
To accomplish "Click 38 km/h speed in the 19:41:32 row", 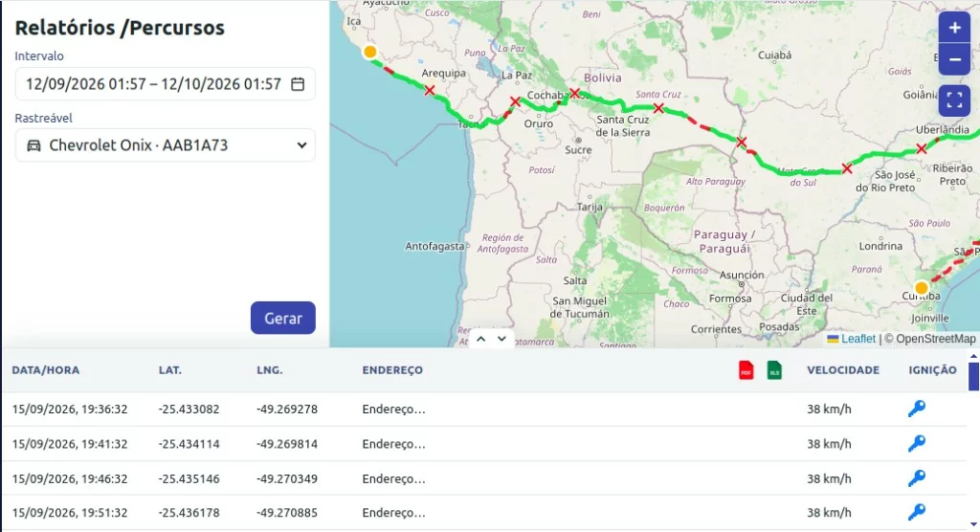I will pos(829,444).
